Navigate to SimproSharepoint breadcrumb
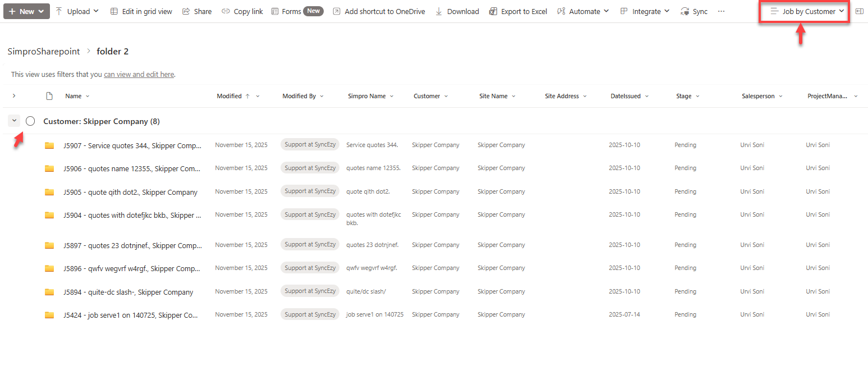This screenshot has width=868, height=366. 44,52
